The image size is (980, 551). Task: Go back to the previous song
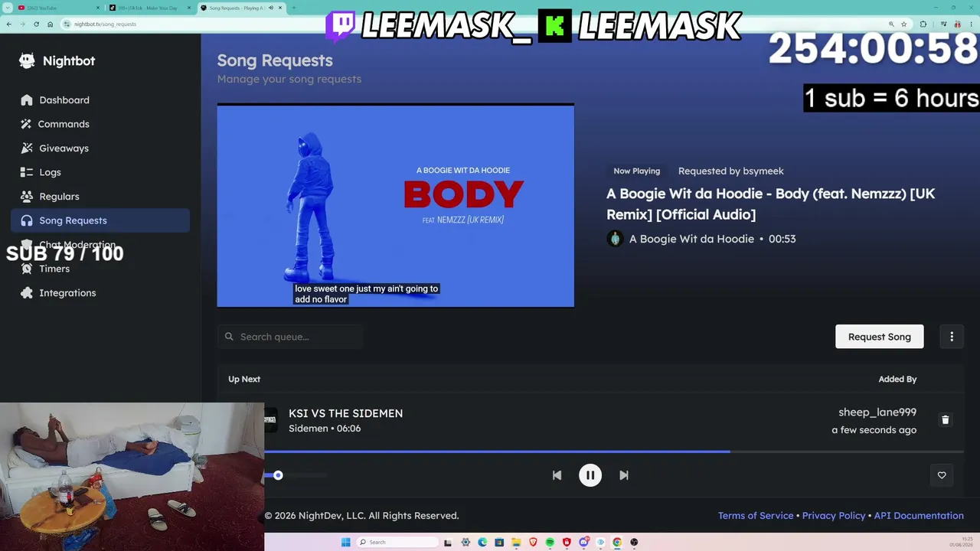point(557,475)
